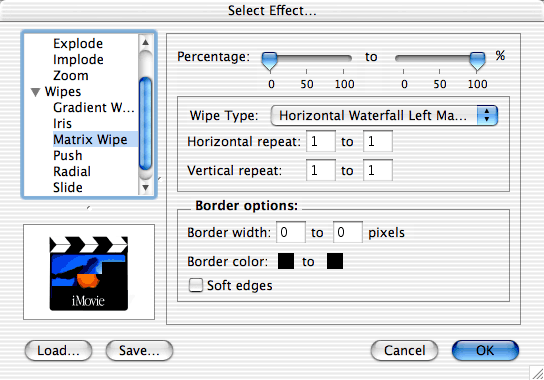
Task: Click the end border color swatch
Action: point(335,261)
